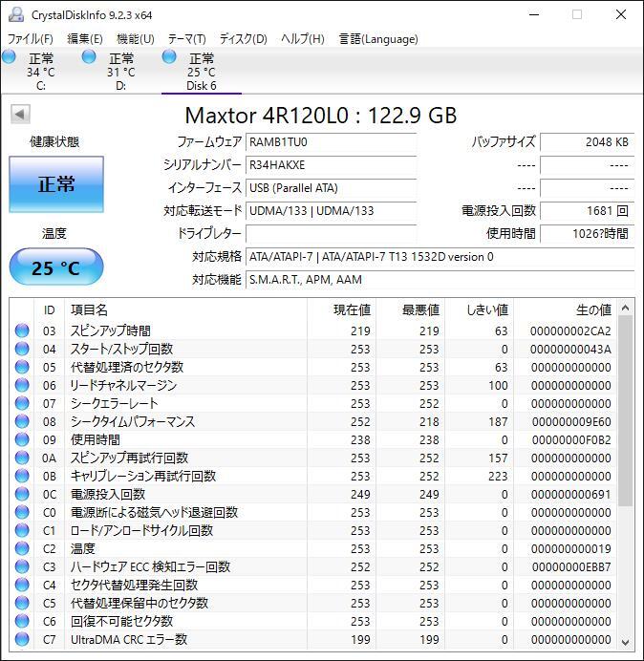The height and width of the screenshot is (661, 644).
Task: Click the interface field USB (Parallel ATA)
Action: [x=331, y=187]
